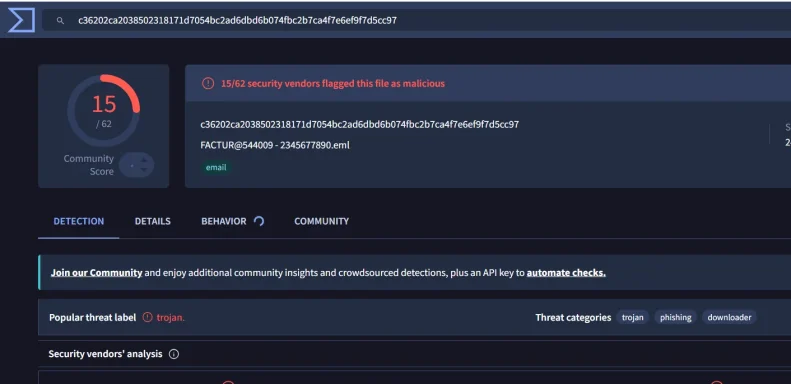Select the file name FACTUR@544009 - 2345677890.eml

pos(275,145)
